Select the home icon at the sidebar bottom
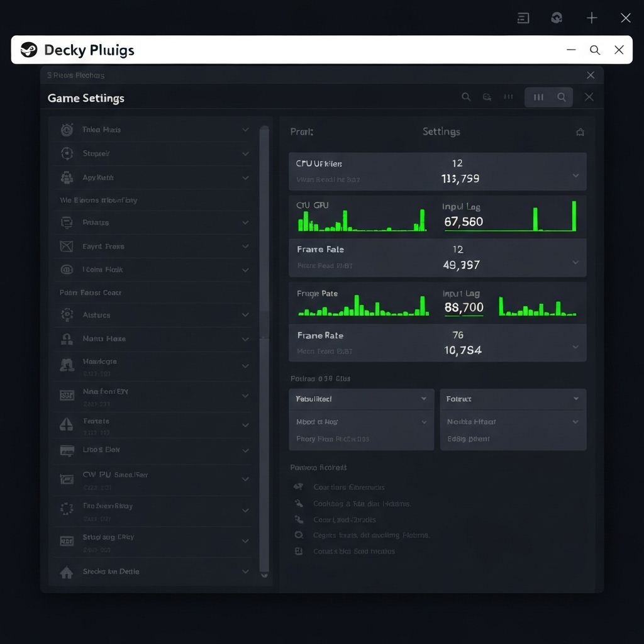This screenshot has width=644, height=644. coord(67,571)
